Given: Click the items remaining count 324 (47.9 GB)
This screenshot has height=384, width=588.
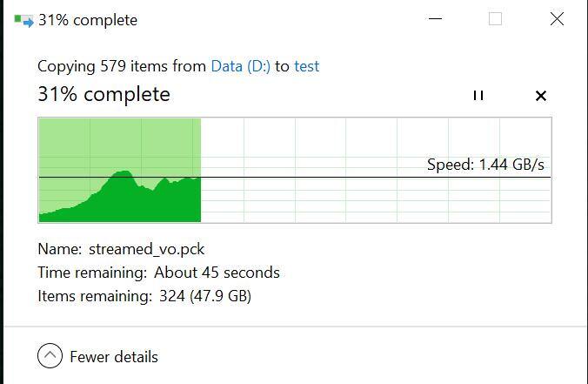Looking at the screenshot, I should click(204, 296).
